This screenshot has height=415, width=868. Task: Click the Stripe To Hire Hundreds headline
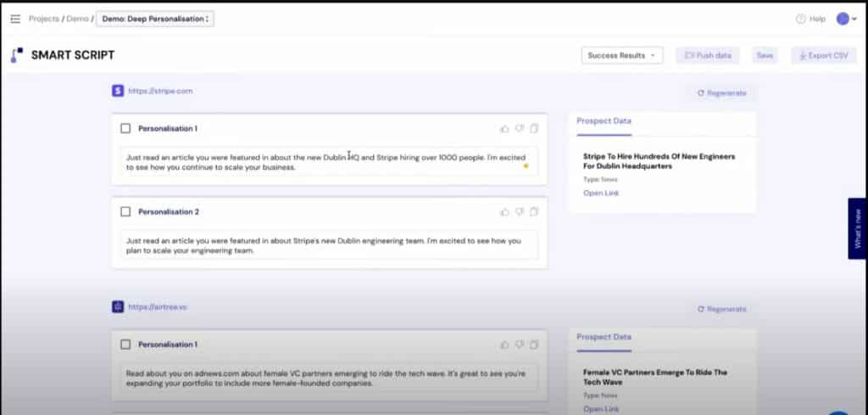659,161
